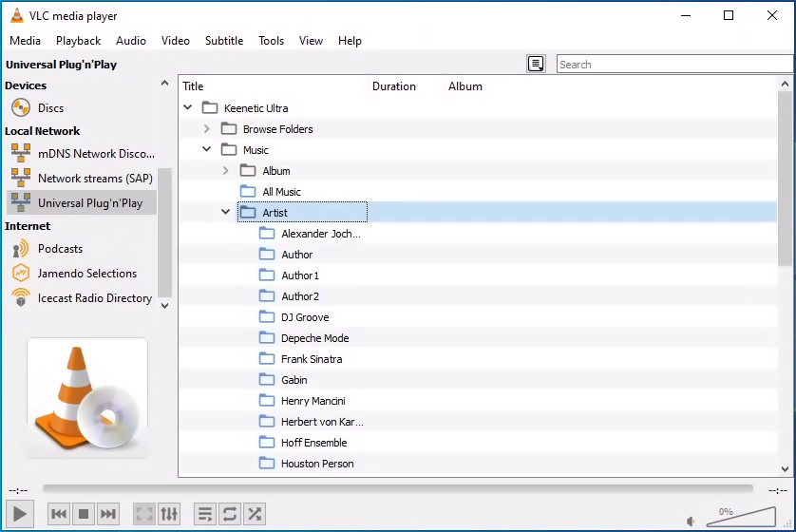Screen dimensions: 796x532
Task: Open the Video menu
Action: pos(176,41)
